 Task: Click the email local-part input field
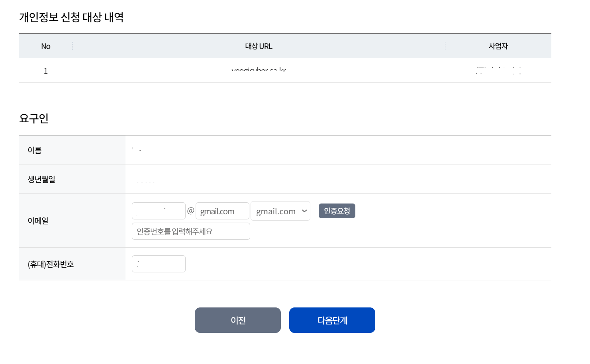point(159,211)
